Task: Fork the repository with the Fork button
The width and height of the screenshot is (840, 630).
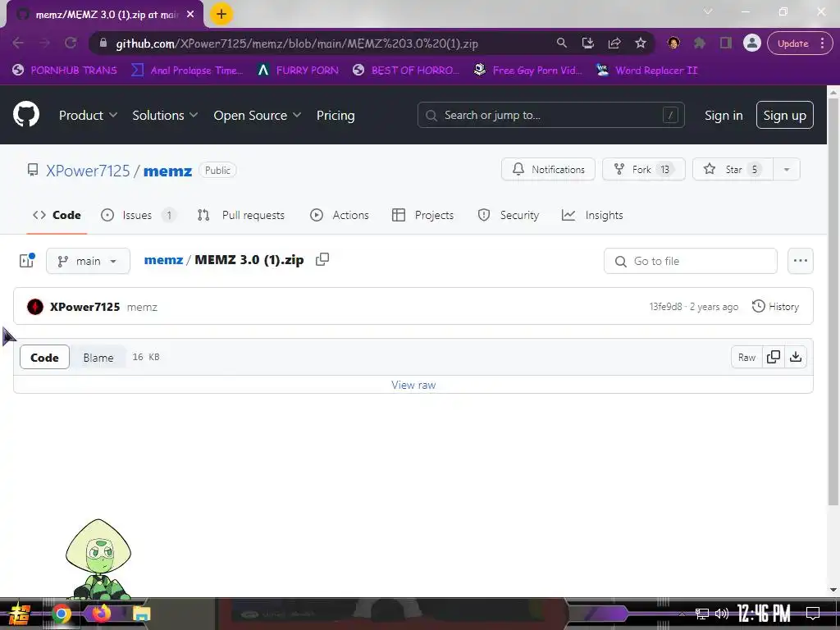Action: (x=643, y=169)
